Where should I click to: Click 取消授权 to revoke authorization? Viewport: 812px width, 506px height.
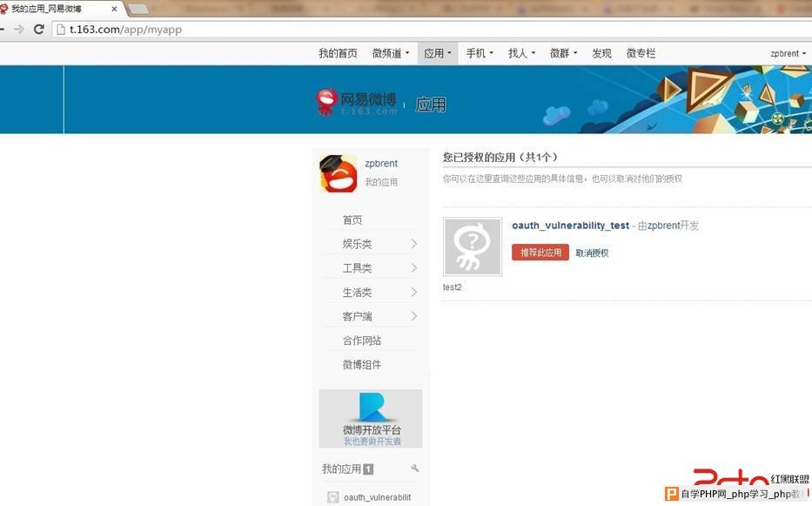click(x=592, y=253)
